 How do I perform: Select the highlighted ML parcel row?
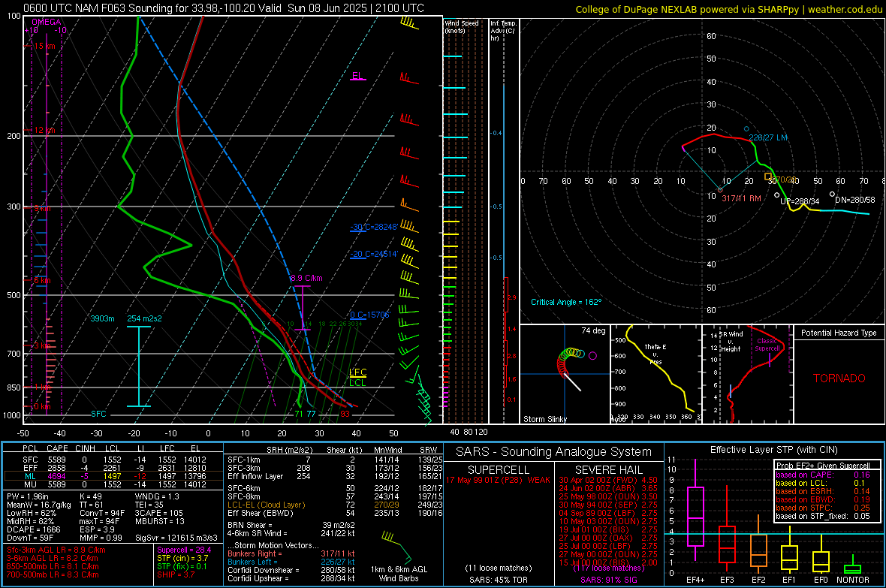pos(113,476)
